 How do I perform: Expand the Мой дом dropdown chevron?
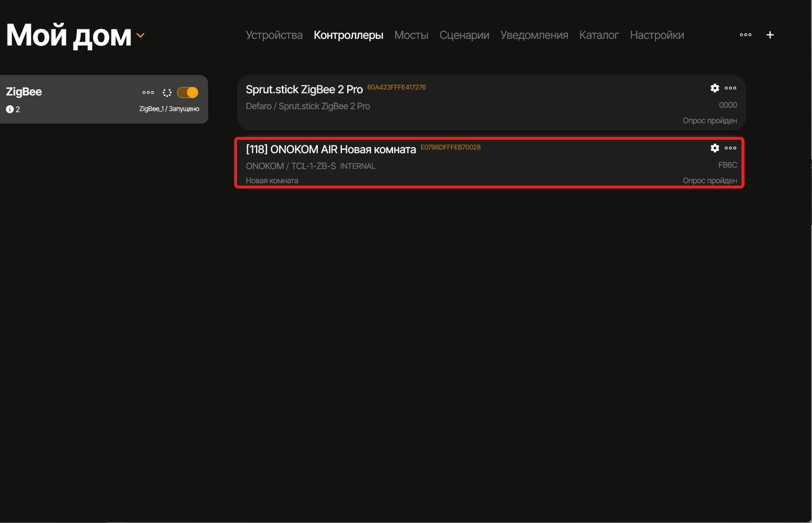[141, 36]
